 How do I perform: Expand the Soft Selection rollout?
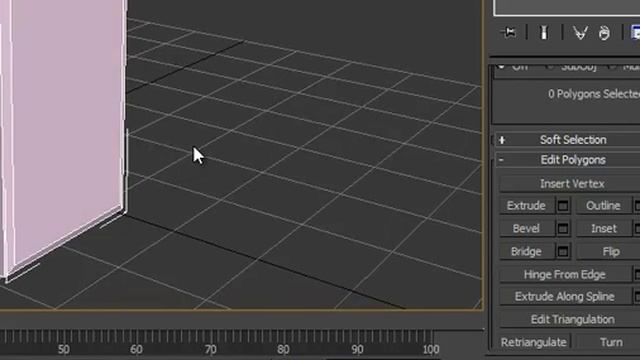[x=568, y=140]
